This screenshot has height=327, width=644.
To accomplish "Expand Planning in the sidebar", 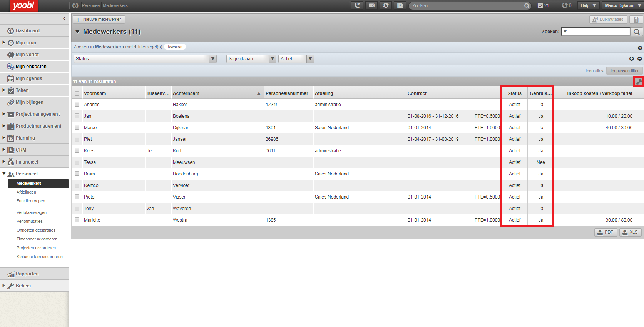I will [4, 138].
